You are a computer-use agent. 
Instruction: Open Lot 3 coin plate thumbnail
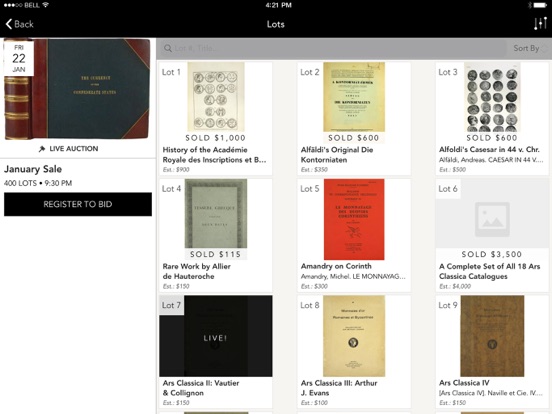coord(492,97)
